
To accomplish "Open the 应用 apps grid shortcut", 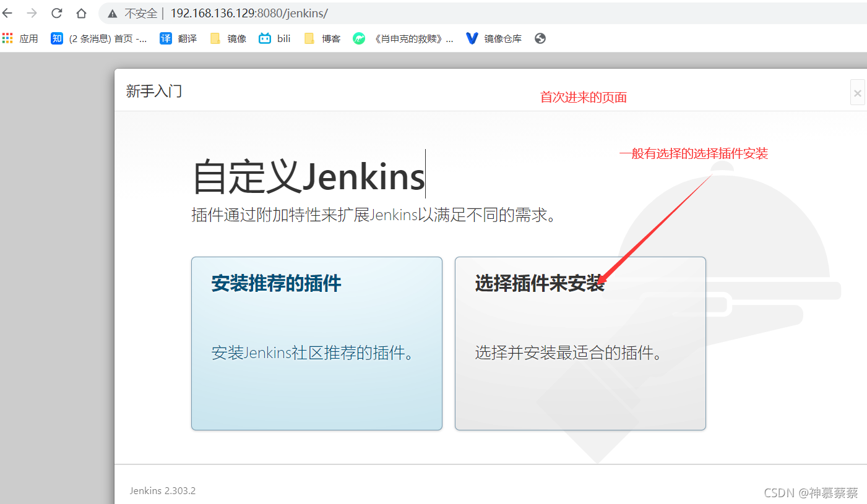I will [20, 38].
